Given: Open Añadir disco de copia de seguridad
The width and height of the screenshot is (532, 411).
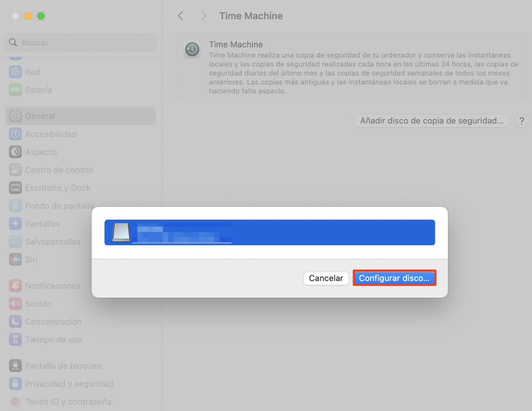Looking at the screenshot, I should [x=432, y=121].
